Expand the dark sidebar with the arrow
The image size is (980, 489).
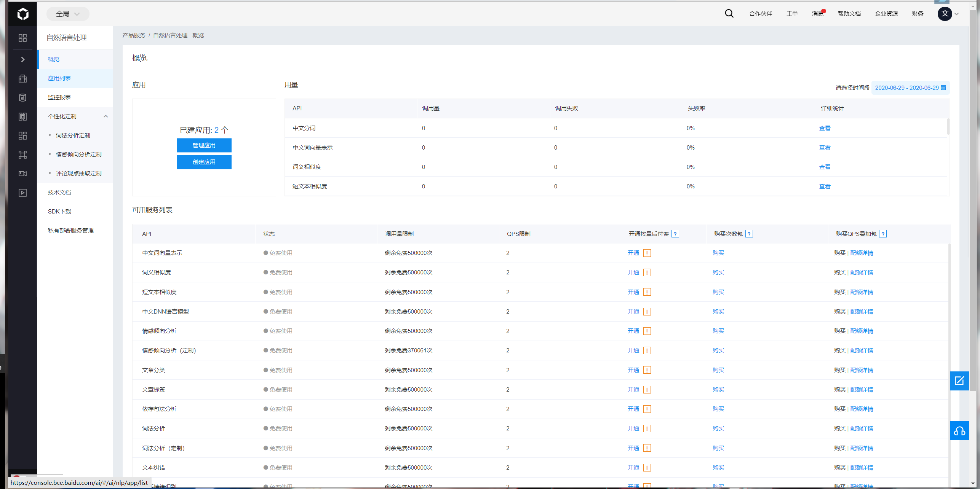(x=23, y=59)
